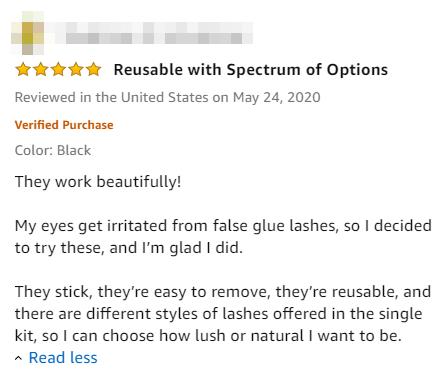The width and height of the screenshot is (443, 378).
Task: Click the Color: Black variant text
Action: click(53, 150)
